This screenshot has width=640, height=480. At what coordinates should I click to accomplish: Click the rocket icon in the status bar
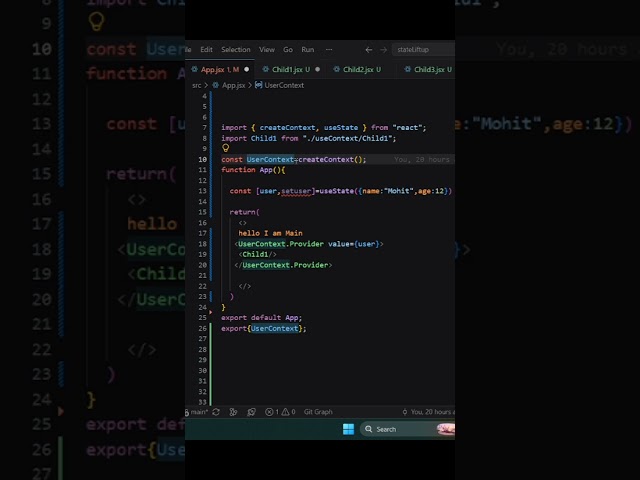click(251, 412)
